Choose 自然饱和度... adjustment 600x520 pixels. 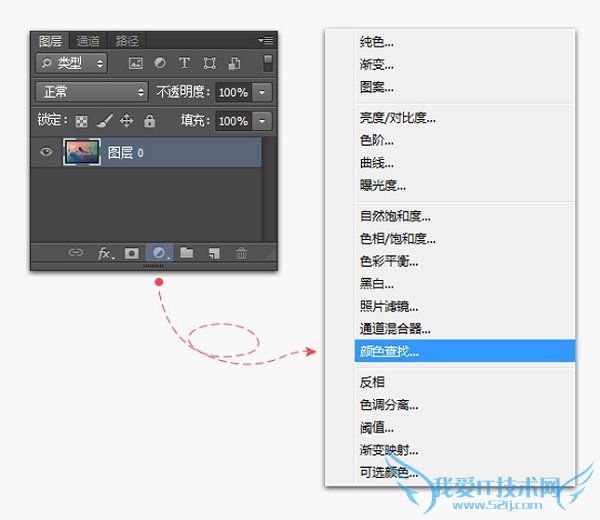click(x=465, y=216)
